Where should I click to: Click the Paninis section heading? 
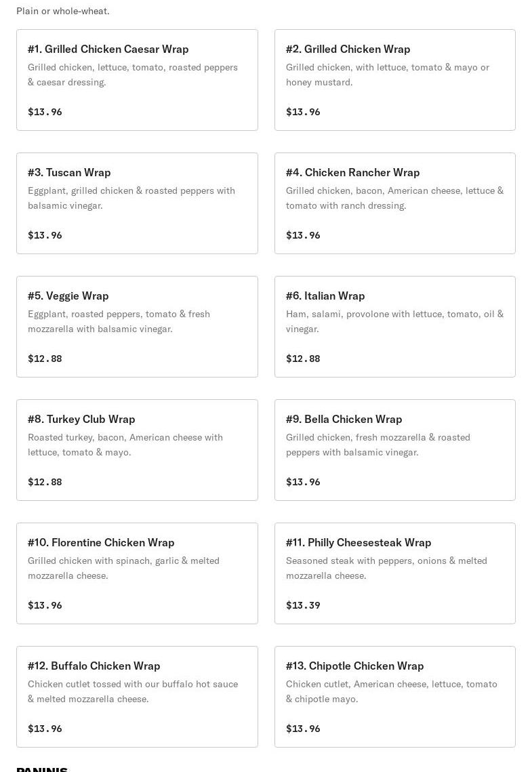click(x=42, y=769)
